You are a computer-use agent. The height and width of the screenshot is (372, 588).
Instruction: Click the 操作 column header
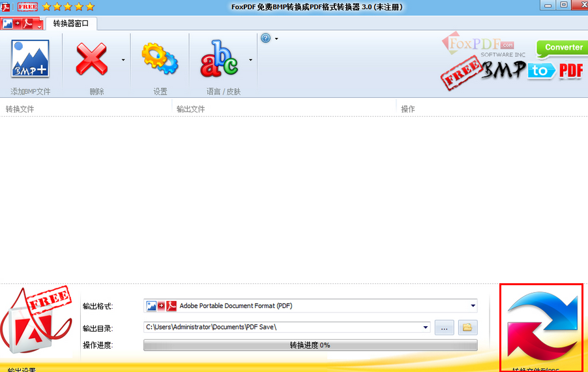408,109
